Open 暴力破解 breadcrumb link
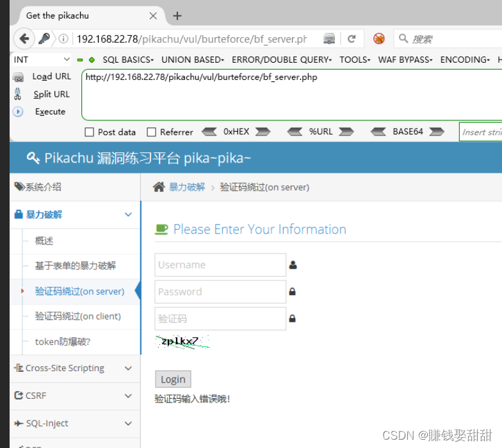This screenshot has width=502, height=448. click(187, 187)
